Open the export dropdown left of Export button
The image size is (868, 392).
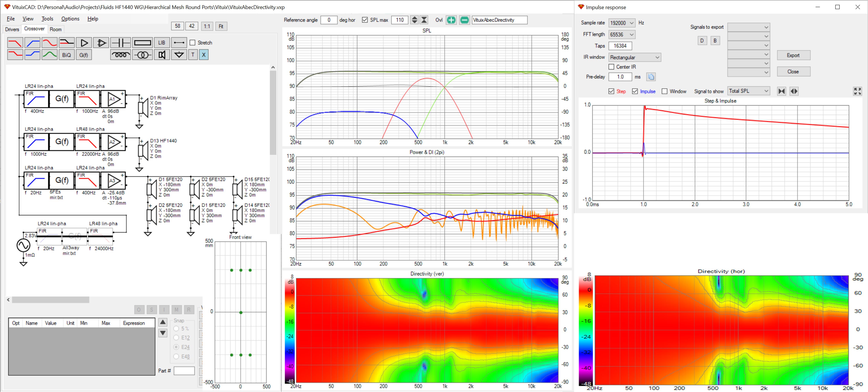click(749, 54)
